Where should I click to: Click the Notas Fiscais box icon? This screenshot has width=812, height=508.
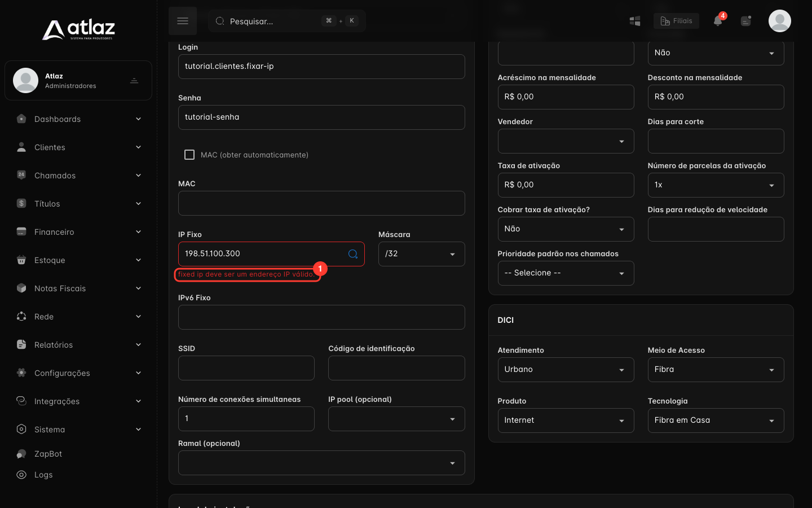pos(21,288)
